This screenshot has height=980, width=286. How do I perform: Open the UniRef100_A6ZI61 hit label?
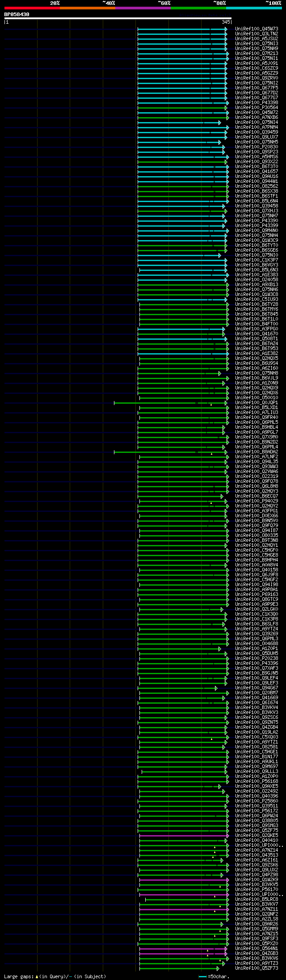point(257,860)
